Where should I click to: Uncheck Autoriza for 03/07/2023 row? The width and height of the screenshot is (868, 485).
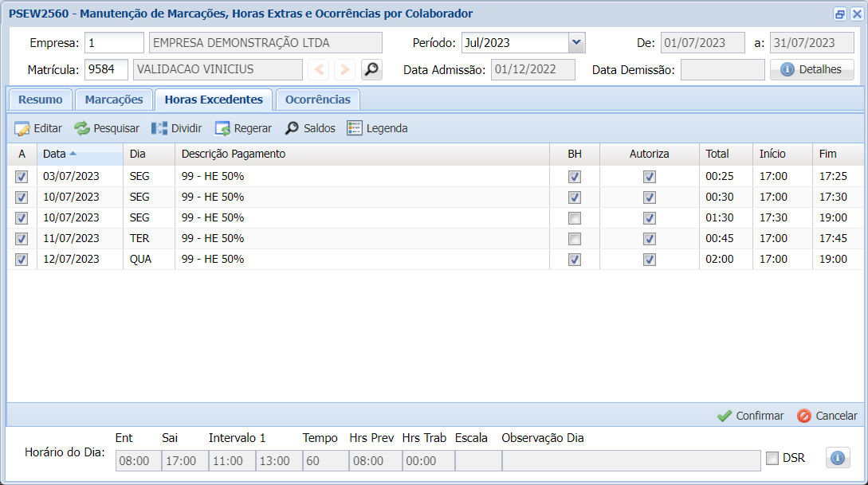650,177
